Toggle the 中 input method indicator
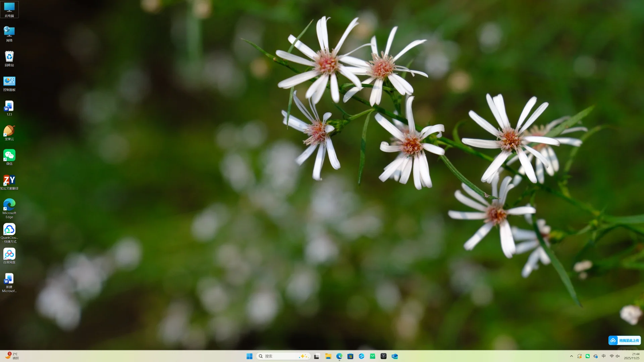Screen dimensions: 644x362 tap(604, 356)
